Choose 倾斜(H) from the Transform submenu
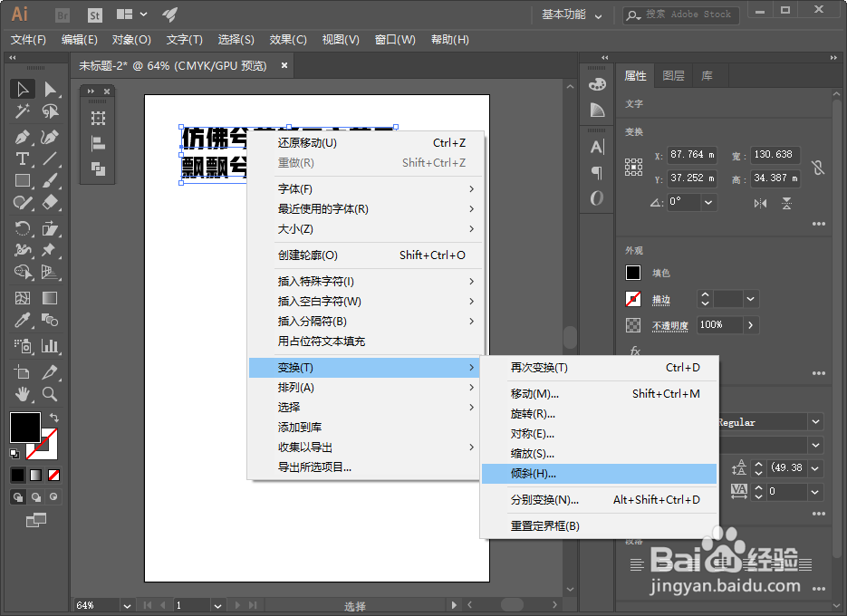The width and height of the screenshot is (847, 616). tap(534, 472)
